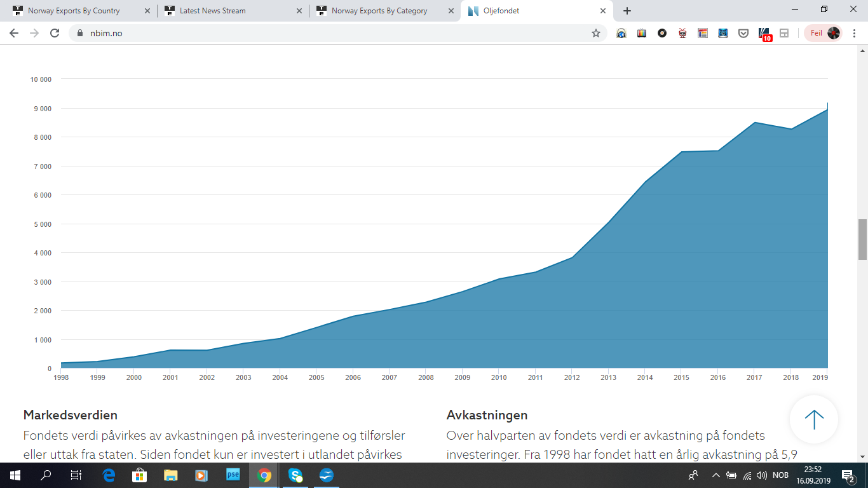This screenshot has height=488, width=868.
Task: Click the Feil profile button
Action: 824,33
